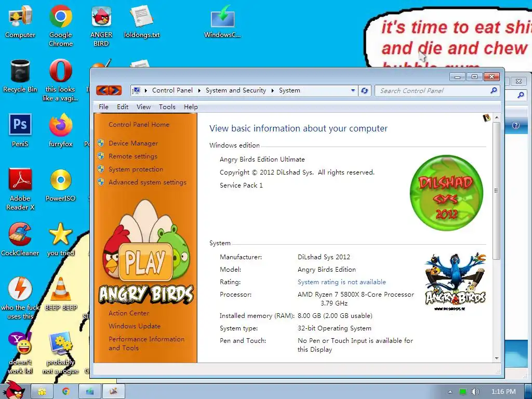Click the volume speaker tray icon

475,392
